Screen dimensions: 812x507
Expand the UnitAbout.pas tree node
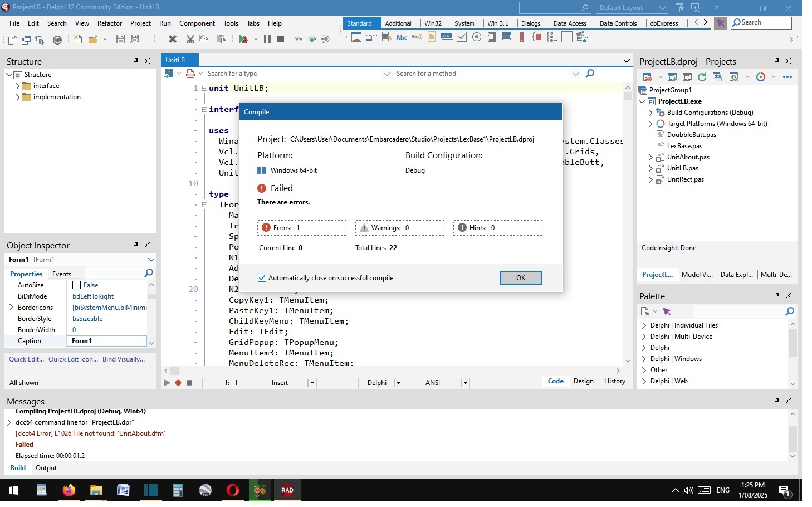(x=650, y=157)
